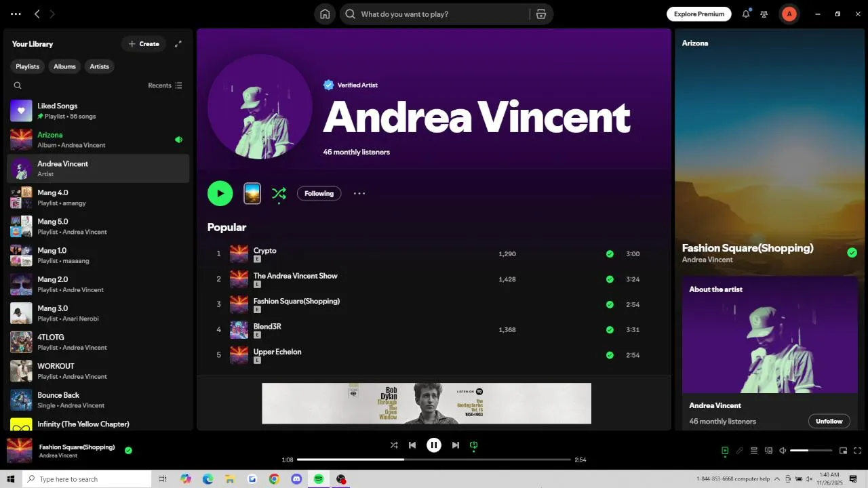Click Explore Premium button

pyautogui.click(x=699, y=14)
